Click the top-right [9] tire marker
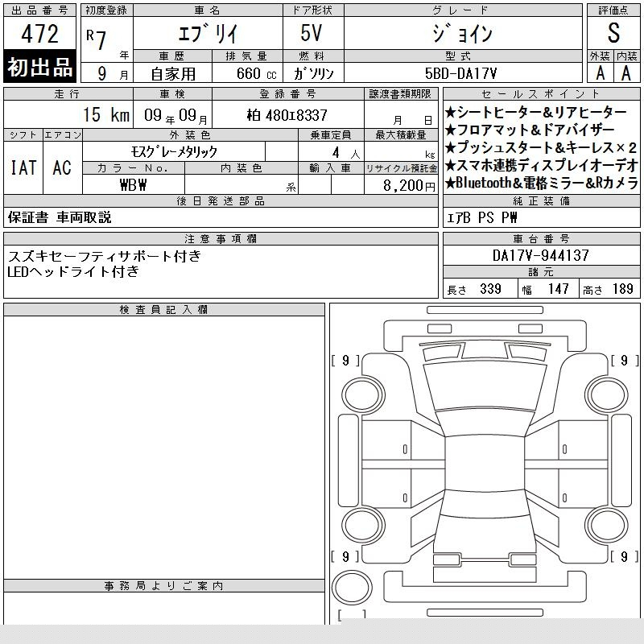Viewport: 644px width, 644px height. click(x=624, y=361)
